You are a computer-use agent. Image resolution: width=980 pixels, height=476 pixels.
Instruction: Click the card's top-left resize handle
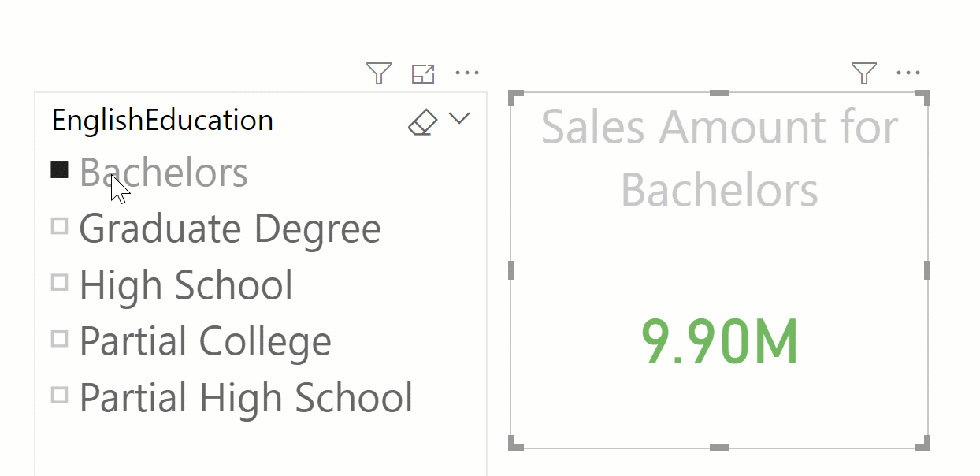(x=517, y=98)
